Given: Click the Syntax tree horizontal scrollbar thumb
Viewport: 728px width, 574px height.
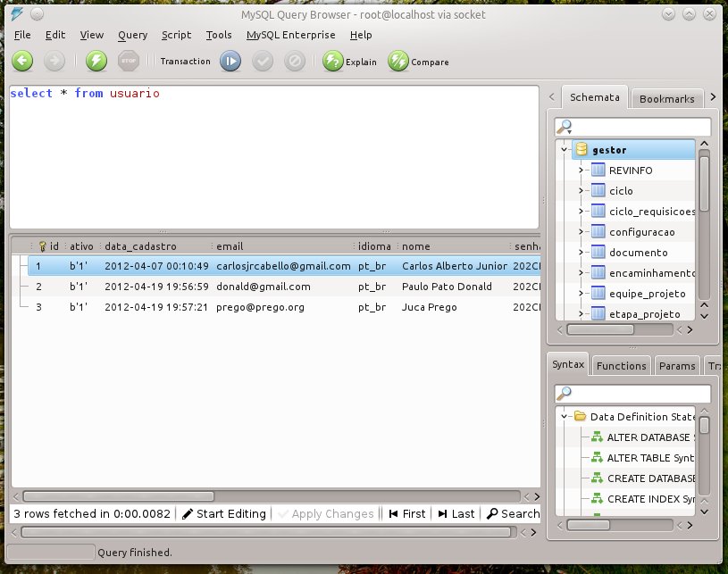Looking at the screenshot, I should [x=589, y=525].
